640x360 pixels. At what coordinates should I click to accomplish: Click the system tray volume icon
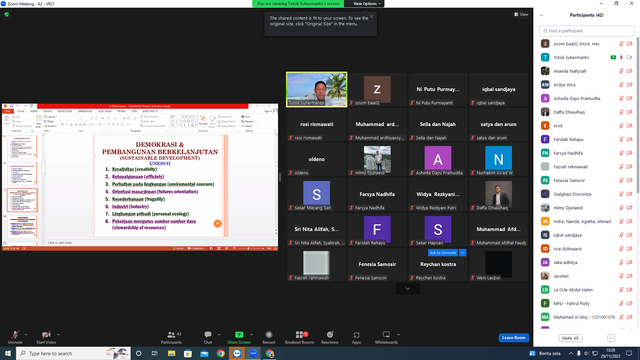click(587, 353)
